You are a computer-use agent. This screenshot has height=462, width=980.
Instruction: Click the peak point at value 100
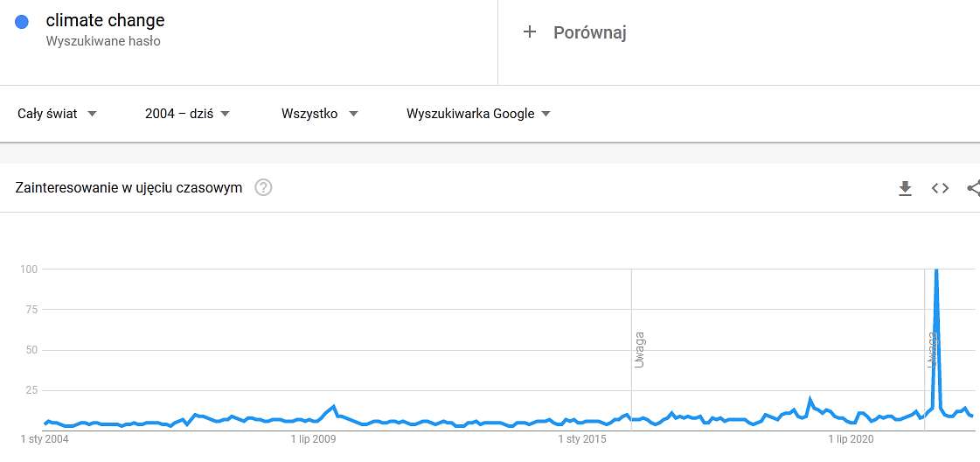[x=936, y=269]
